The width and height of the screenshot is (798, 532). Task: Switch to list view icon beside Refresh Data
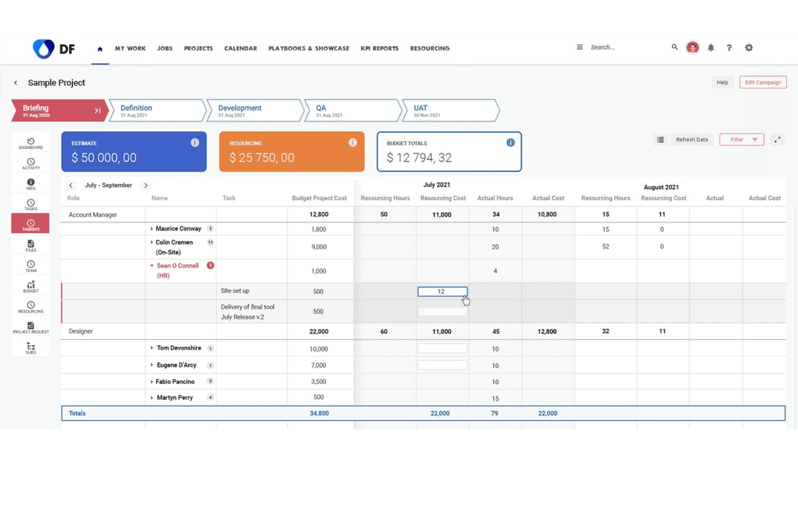661,140
